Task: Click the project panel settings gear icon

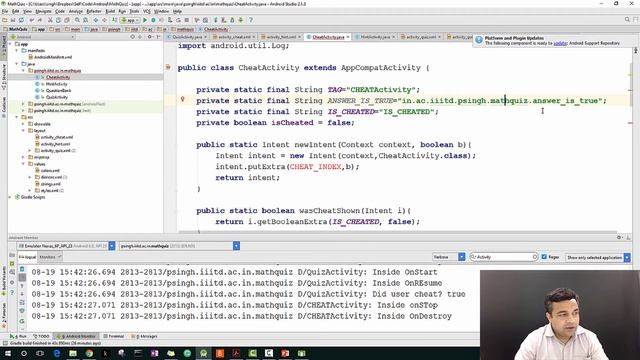Action: tap(150, 37)
